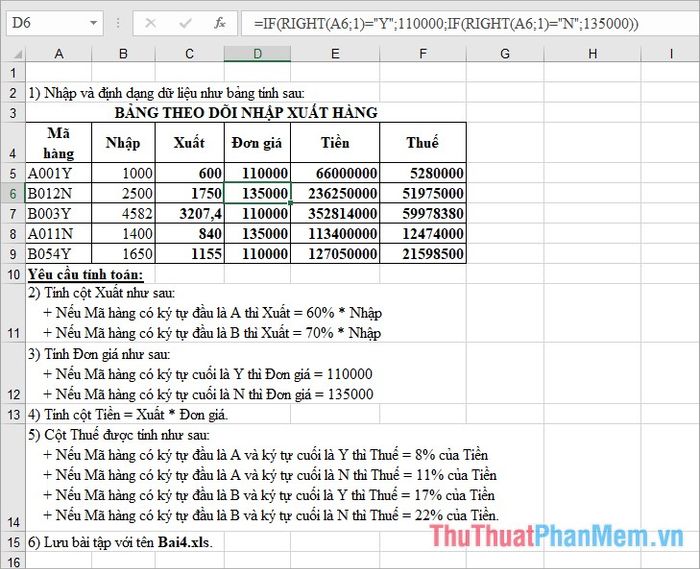Select column A header
This screenshot has width=700, height=569.
click(59, 54)
